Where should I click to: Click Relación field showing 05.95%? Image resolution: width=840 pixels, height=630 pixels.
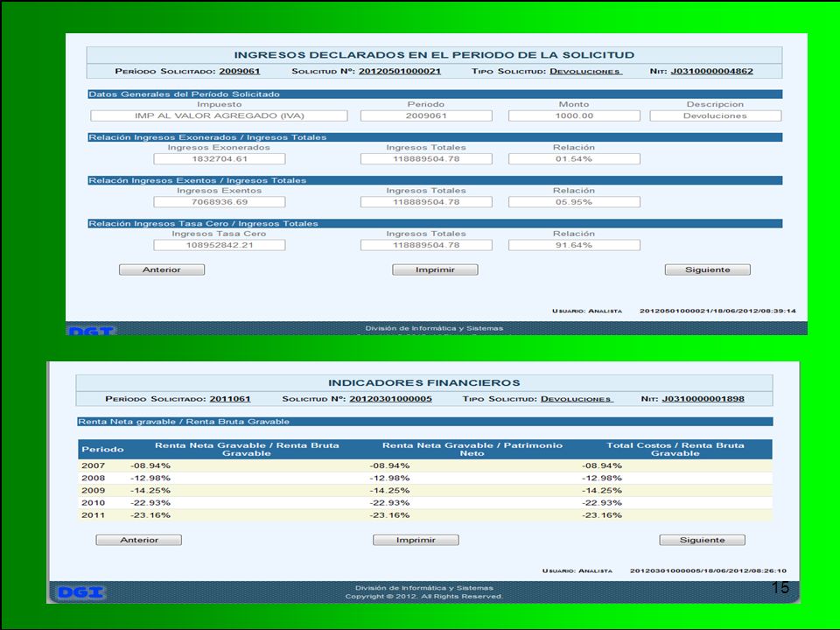click(x=574, y=202)
